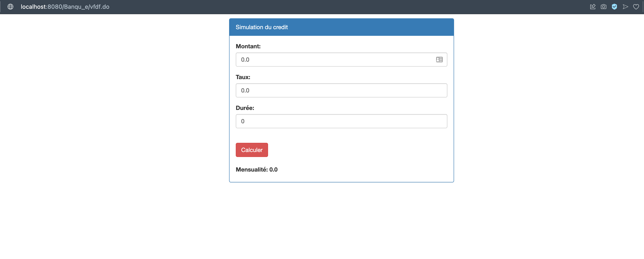The width and height of the screenshot is (644, 259).
Task: Click the Mensualité: 0.0 result label
Action: click(x=257, y=169)
